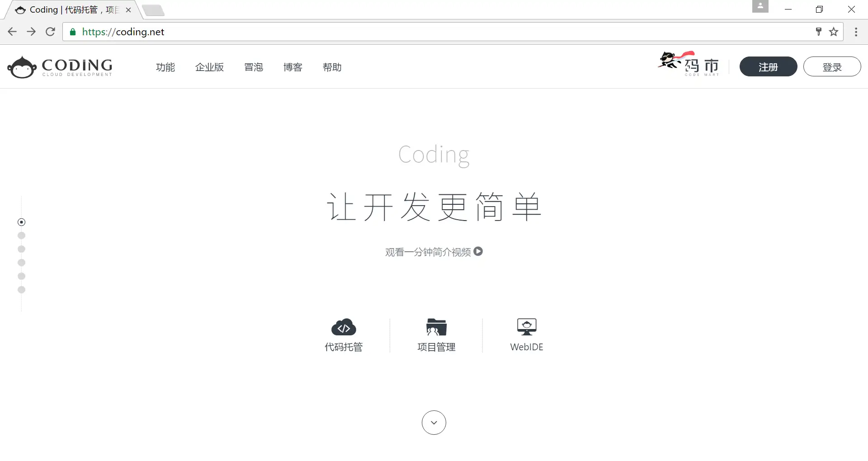The width and height of the screenshot is (868, 461).
Task: Bookmark this page with the star icon
Action: click(x=834, y=32)
